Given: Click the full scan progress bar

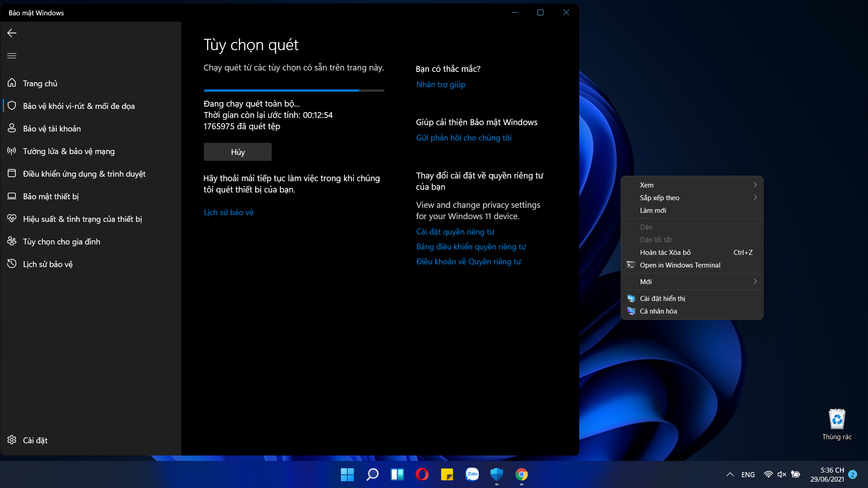Looking at the screenshot, I should [x=294, y=90].
